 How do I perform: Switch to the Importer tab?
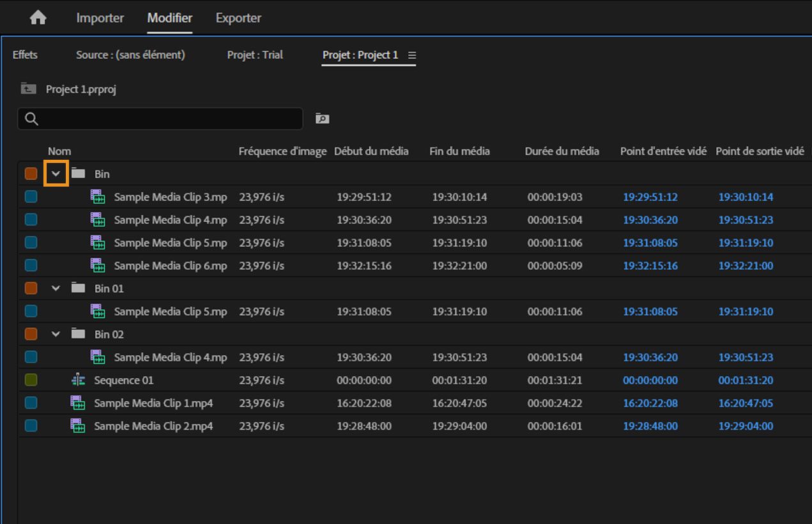click(100, 18)
